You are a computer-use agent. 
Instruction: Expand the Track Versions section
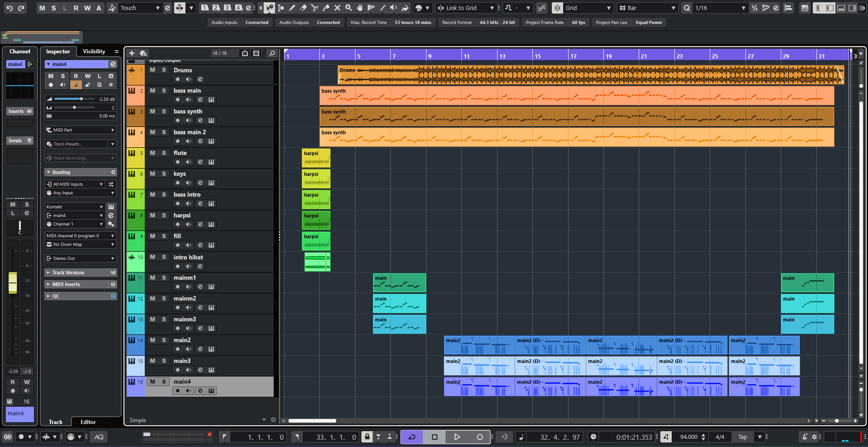point(81,273)
